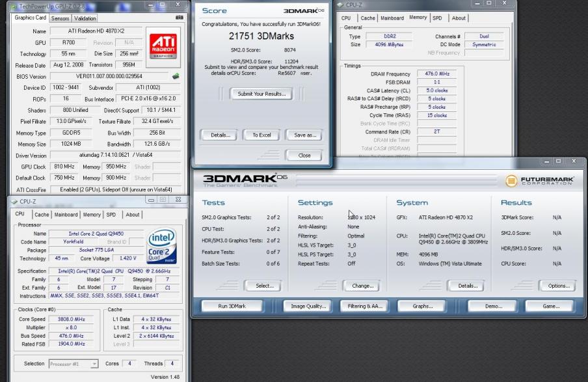Click the Intel Core 2 Quad logo
The image size is (588, 382).
coord(161,246)
